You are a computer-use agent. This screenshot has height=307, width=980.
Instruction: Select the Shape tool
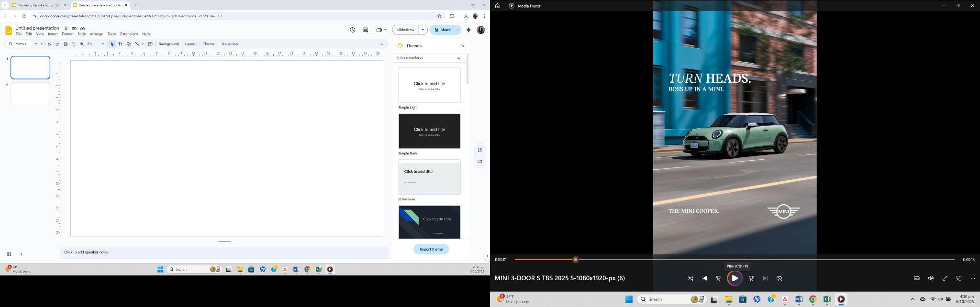click(x=129, y=44)
